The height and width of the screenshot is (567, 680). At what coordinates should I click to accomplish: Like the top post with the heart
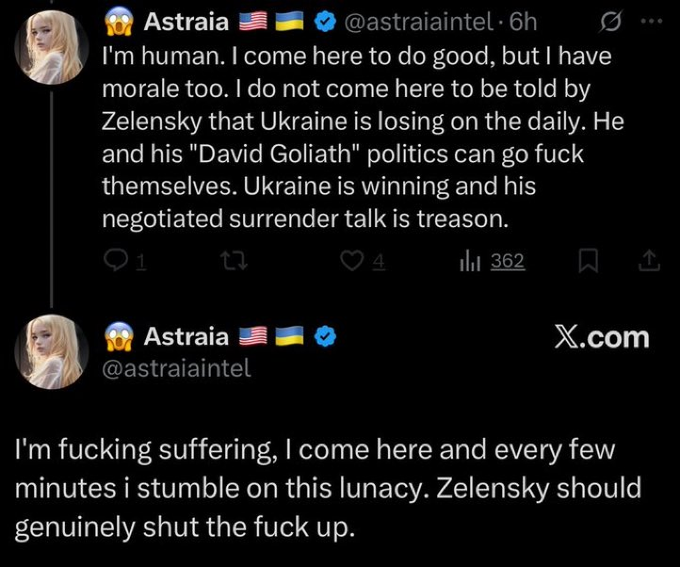coord(350,261)
